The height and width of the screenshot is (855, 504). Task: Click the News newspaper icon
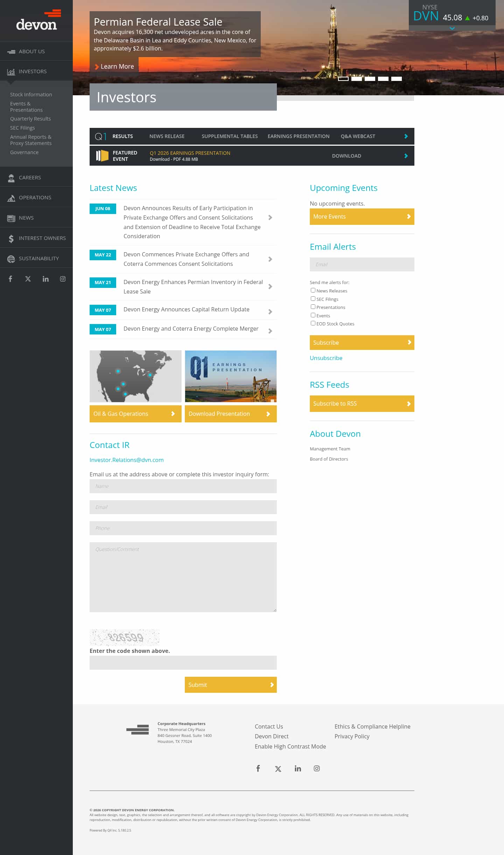tap(11, 218)
